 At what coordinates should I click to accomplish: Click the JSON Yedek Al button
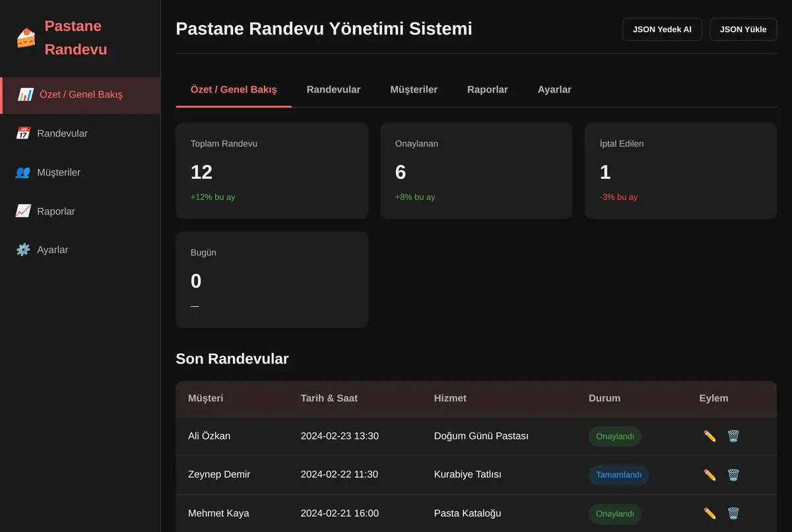662,30
